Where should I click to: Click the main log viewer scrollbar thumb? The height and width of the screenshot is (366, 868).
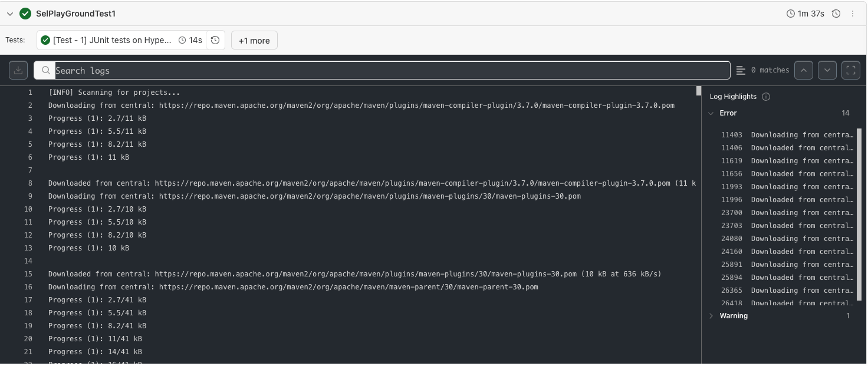(x=699, y=91)
